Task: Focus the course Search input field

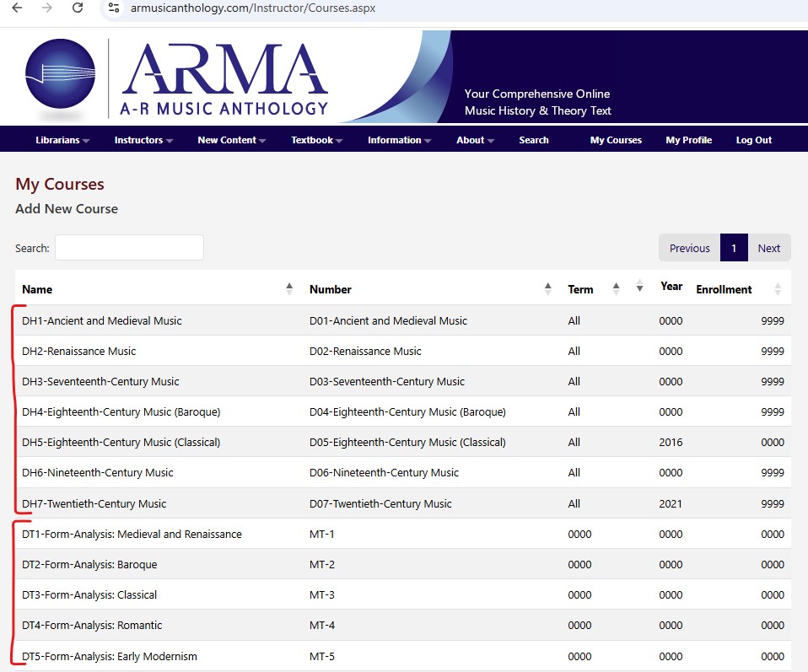Action: pyautogui.click(x=129, y=248)
